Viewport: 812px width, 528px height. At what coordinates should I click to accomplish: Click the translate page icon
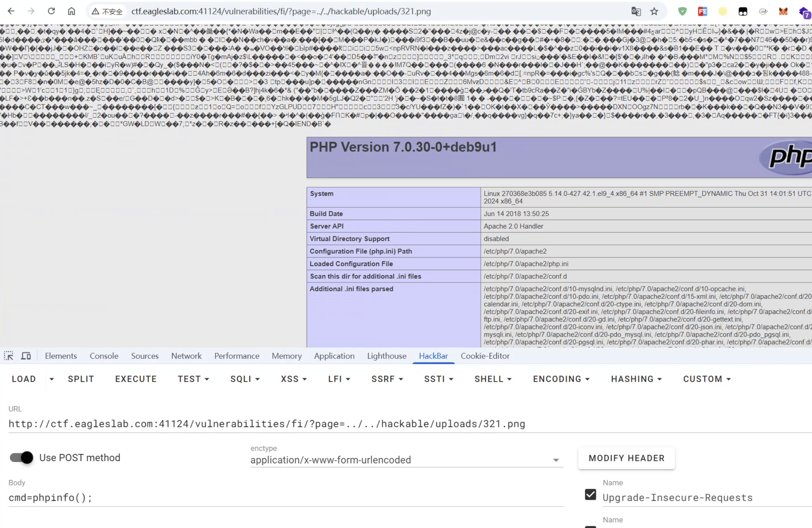[636, 11]
